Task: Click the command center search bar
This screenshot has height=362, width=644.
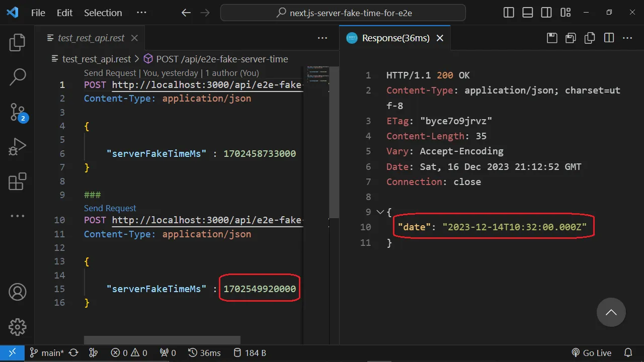Action: coord(342,13)
